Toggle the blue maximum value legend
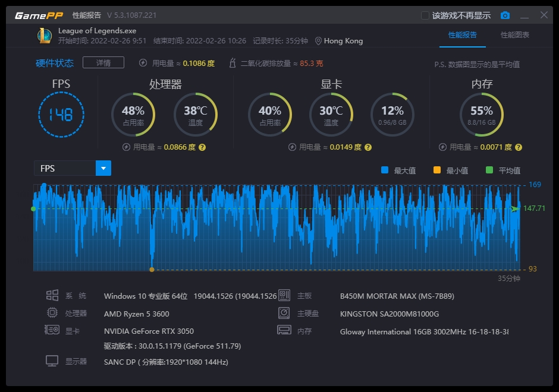 pos(385,170)
